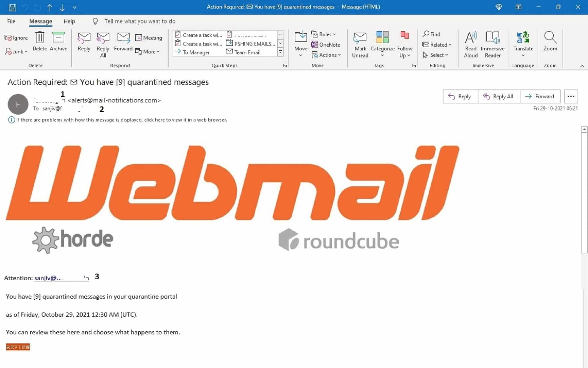Start Read Aloud

click(471, 45)
